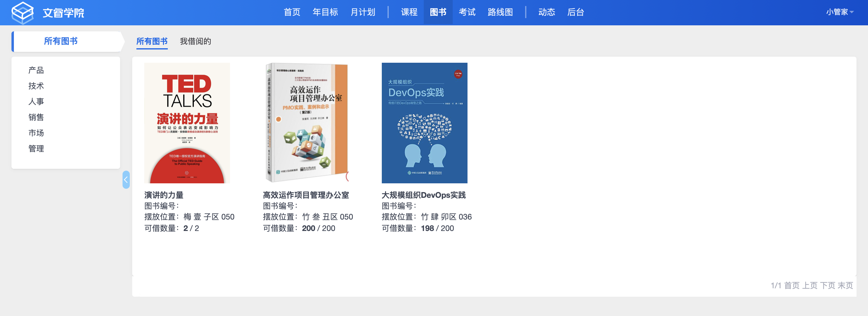Screen dimensions: 868x316
Task: Click the available quantity 2 / 2
Action: click(191, 228)
